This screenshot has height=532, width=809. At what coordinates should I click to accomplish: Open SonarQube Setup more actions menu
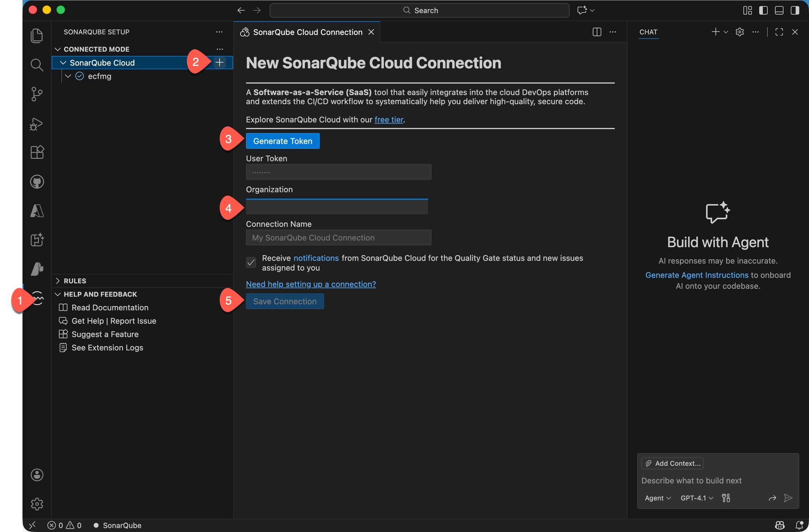(219, 32)
